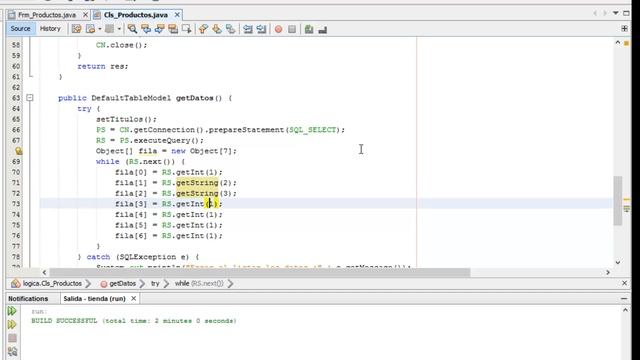The width and height of the screenshot is (640, 360).
Task: Click the Find Selection magnifier icon
Action: click(132, 29)
